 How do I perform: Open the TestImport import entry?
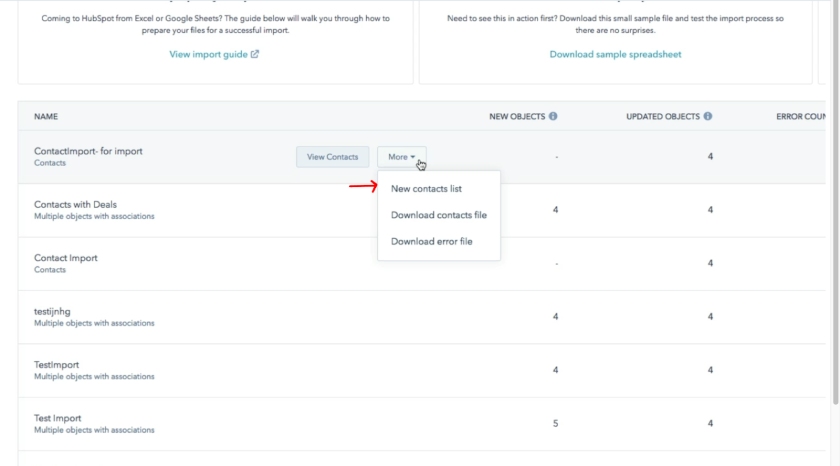[x=56, y=365]
